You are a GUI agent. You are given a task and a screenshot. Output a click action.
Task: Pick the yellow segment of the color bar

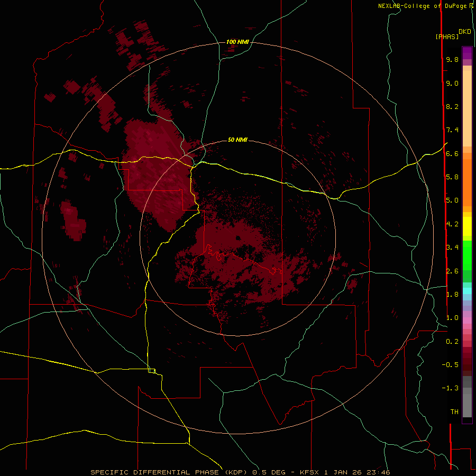467,226
